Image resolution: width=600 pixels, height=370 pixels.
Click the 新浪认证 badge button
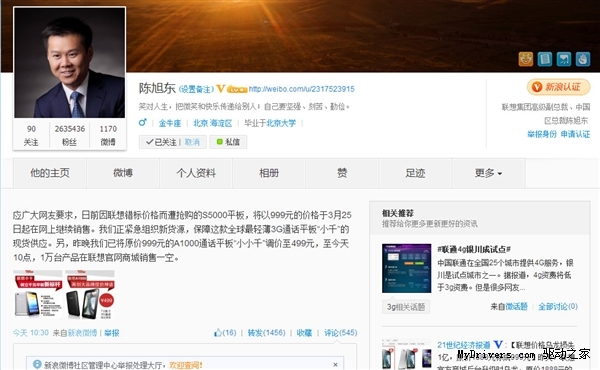tap(558, 87)
